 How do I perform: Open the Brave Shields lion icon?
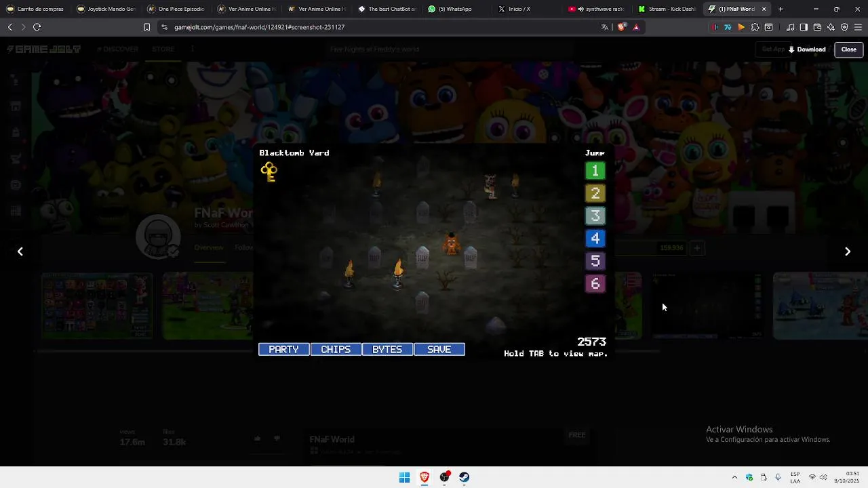click(x=621, y=27)
